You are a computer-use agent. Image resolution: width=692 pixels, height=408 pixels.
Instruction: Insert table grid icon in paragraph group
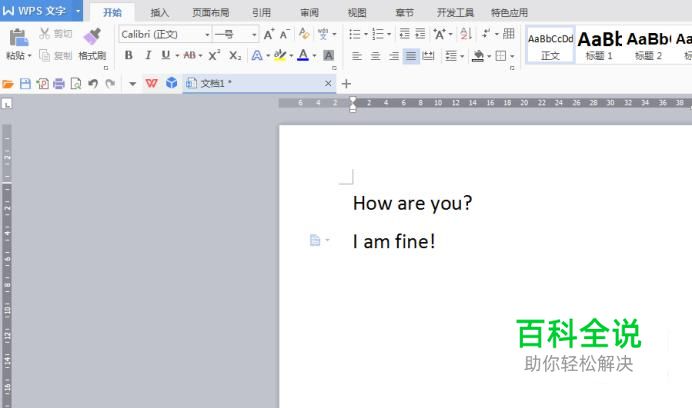(x=508, y=34)
